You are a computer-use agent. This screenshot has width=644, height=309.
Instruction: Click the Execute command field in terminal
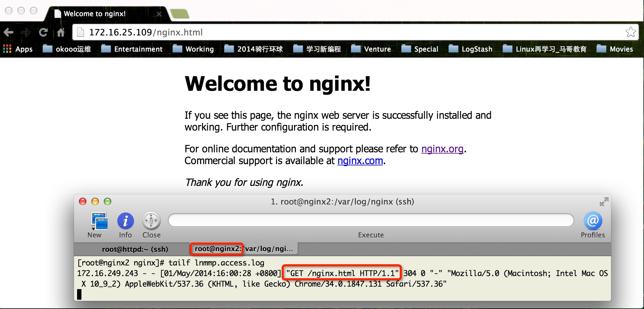[371, 220]
